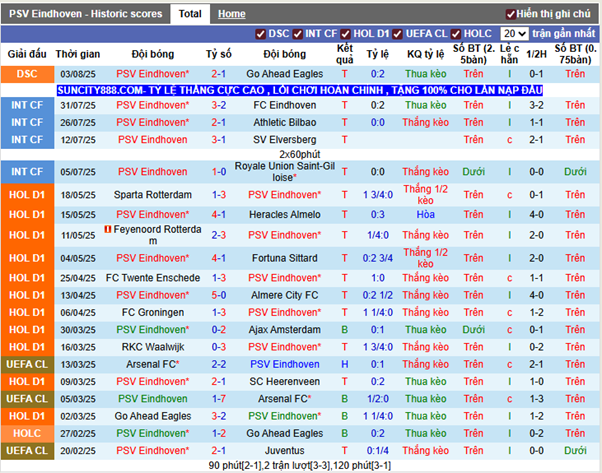
Task: Open FC Groningen team link
Action: point(153,313)
